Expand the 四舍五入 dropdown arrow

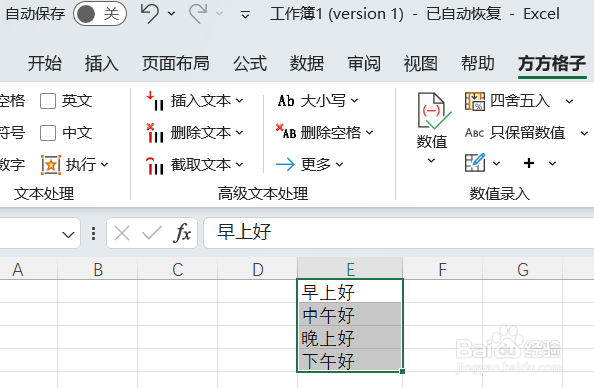569,102
